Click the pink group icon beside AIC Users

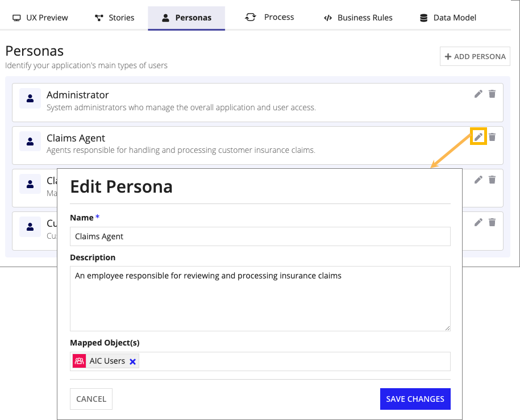pyautogui.click(x=79, y=361)
